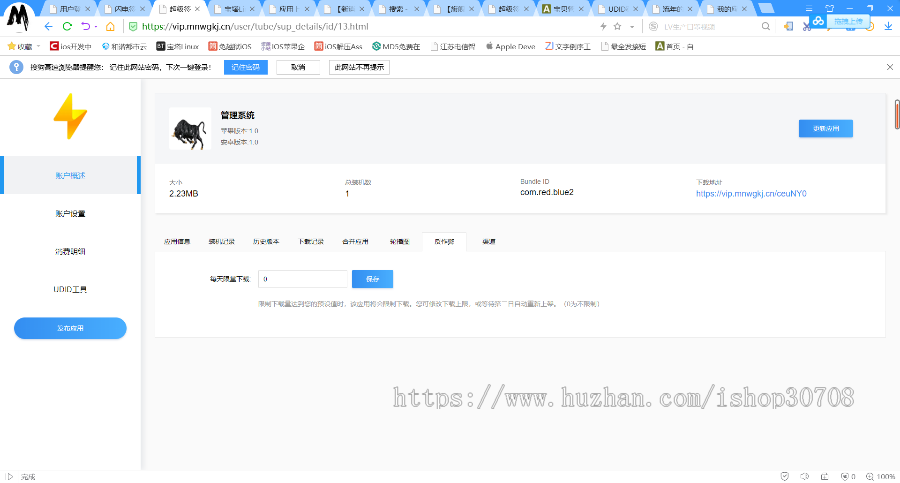Click the '2.23MB' size value
Image resolution: width=900 pixels, height=483 pixels.
coord(184,194)
